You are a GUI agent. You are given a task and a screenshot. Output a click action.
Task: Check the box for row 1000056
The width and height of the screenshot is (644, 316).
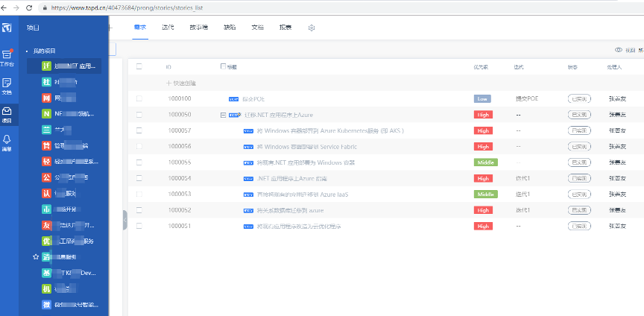pos(139,146)
